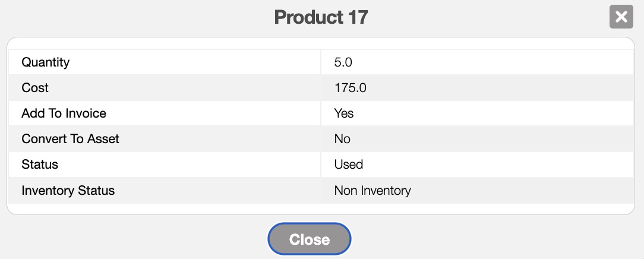Click the Product 17 dialog title
This screenshot has width=644, height=259.
pos(321,17)
